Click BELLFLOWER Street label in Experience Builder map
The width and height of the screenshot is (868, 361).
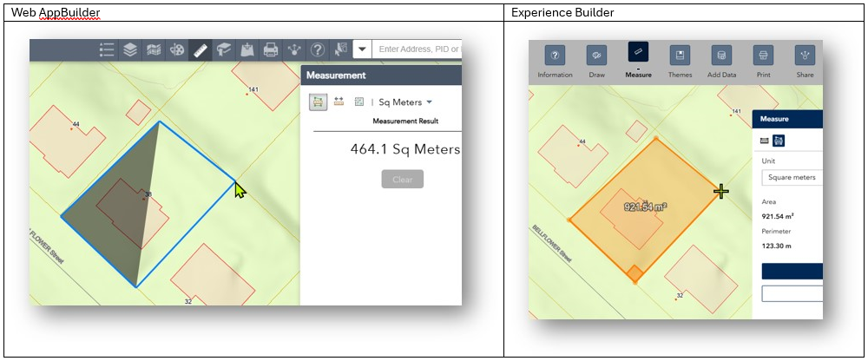coord(552,242)
